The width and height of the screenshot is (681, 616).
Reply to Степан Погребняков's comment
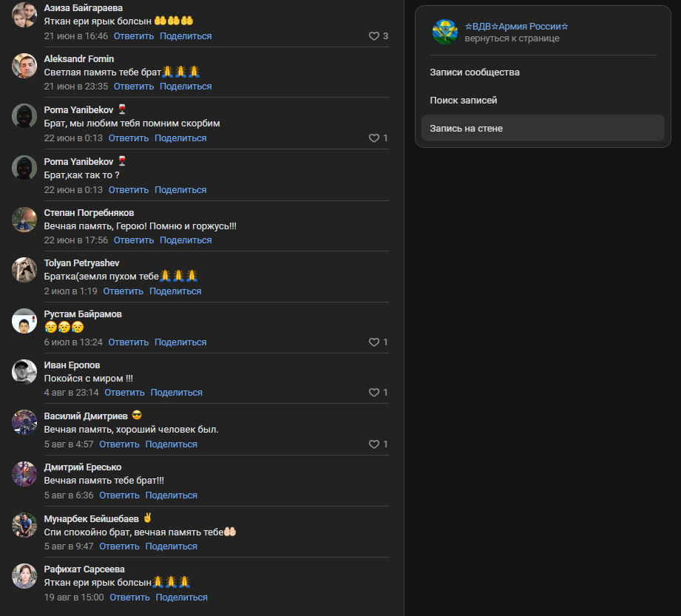(134, 240)
